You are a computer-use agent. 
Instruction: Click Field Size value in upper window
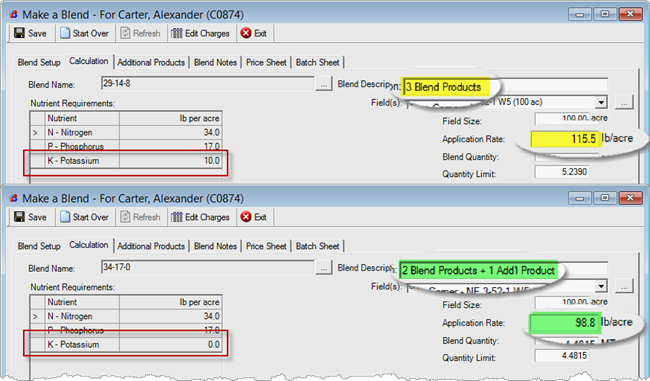tap(562, 118)
